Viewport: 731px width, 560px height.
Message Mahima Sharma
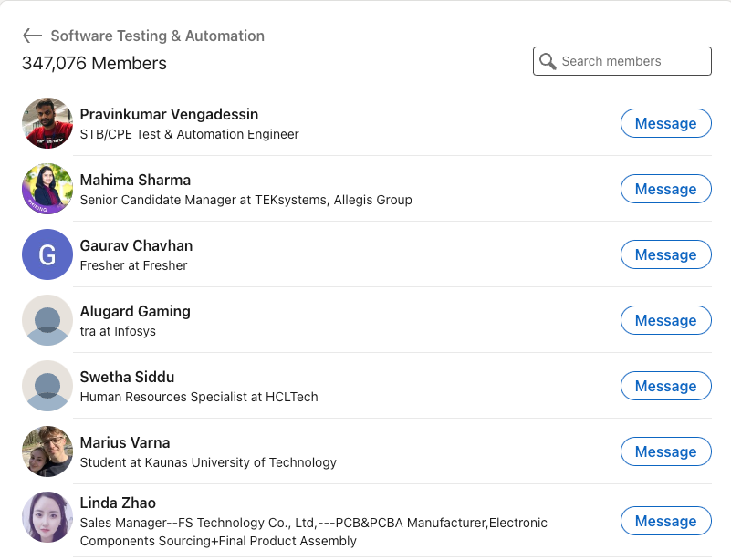pos(665,189)
